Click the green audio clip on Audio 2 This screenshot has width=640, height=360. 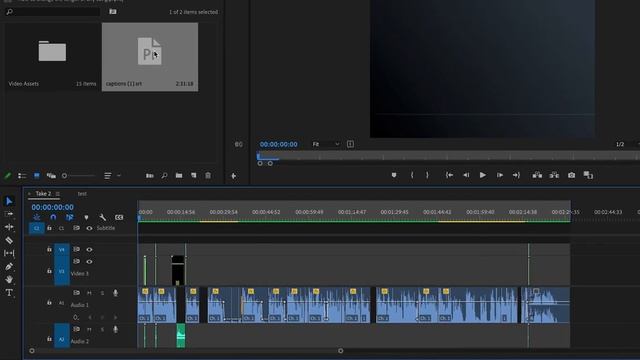[x=180, y=336]
